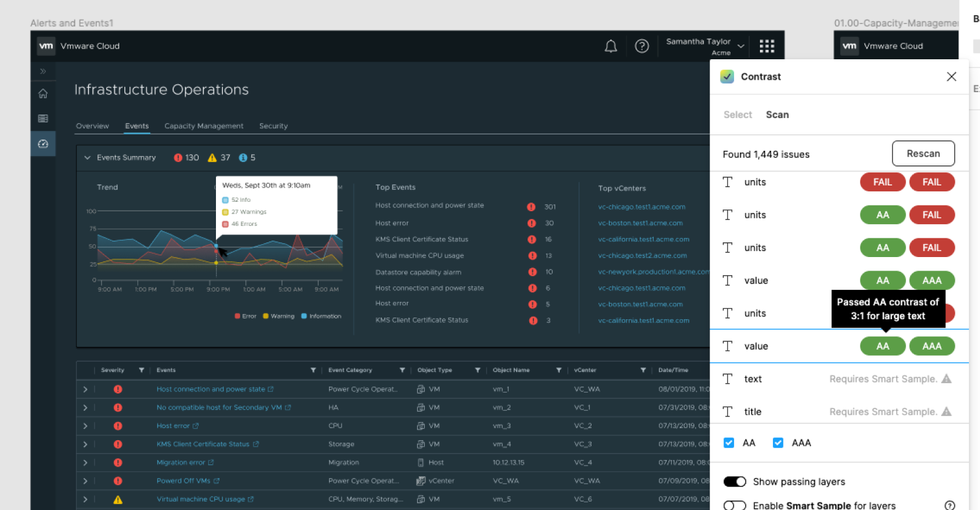Enable Smart Sample for layers toggle

pos(735,506)
